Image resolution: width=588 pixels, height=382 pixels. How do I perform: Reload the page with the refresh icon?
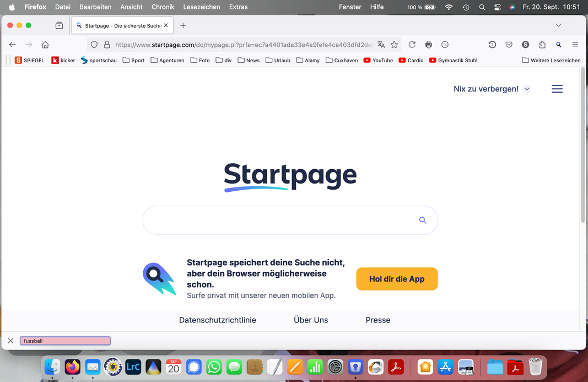tap(412, 45)
